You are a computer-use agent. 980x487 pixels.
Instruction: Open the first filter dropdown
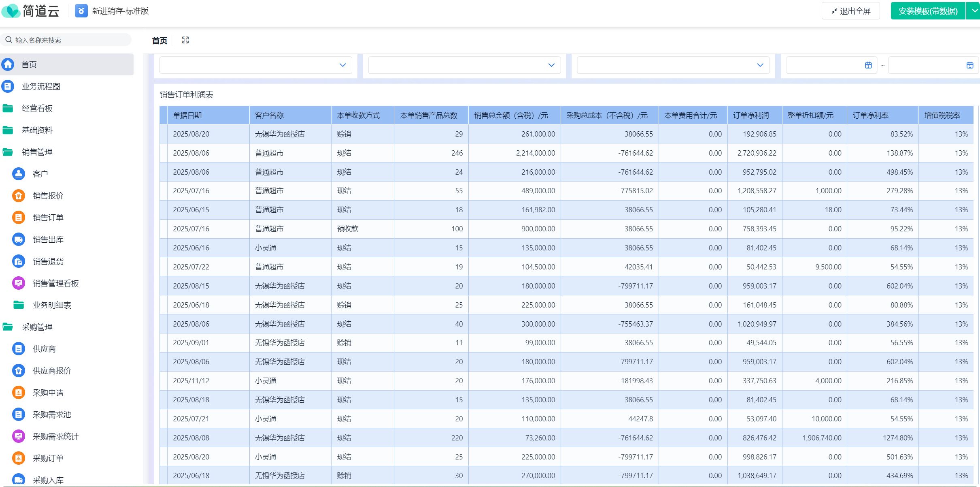tap(255, 65)
